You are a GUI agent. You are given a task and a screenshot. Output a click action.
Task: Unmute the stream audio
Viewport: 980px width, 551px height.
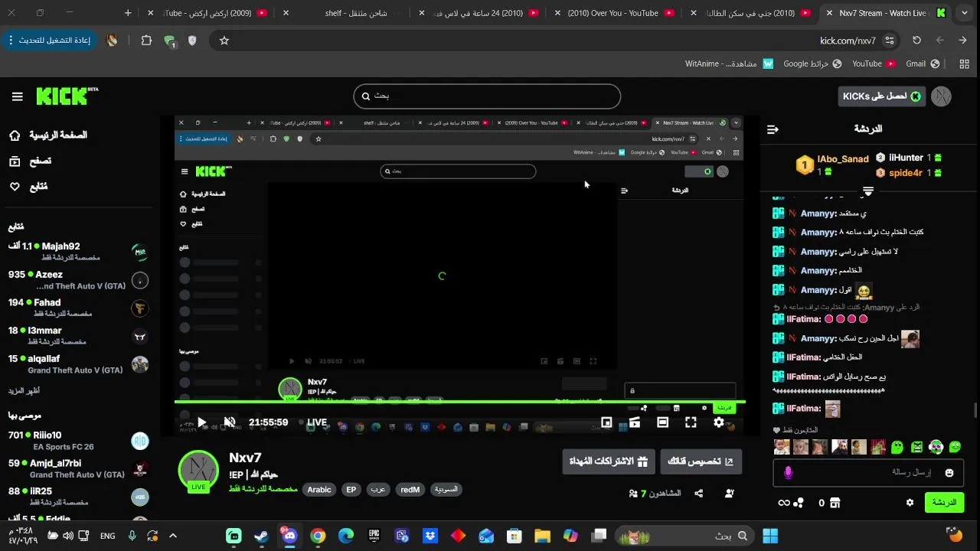(x=229, y=422)
